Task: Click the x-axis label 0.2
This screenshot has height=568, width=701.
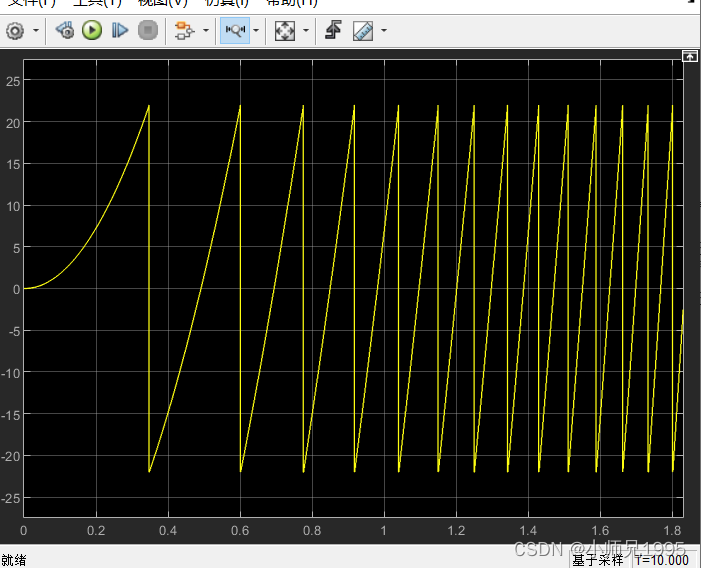Action: (96, 530)
